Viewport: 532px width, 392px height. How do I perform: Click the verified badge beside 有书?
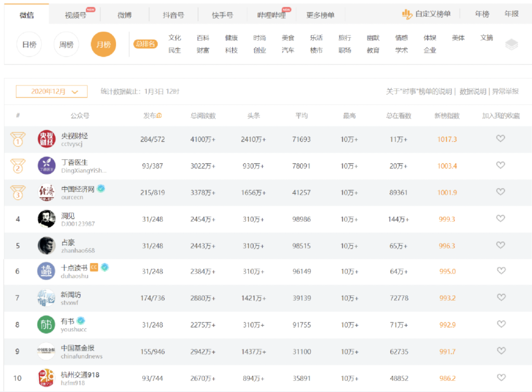(81, 321)
